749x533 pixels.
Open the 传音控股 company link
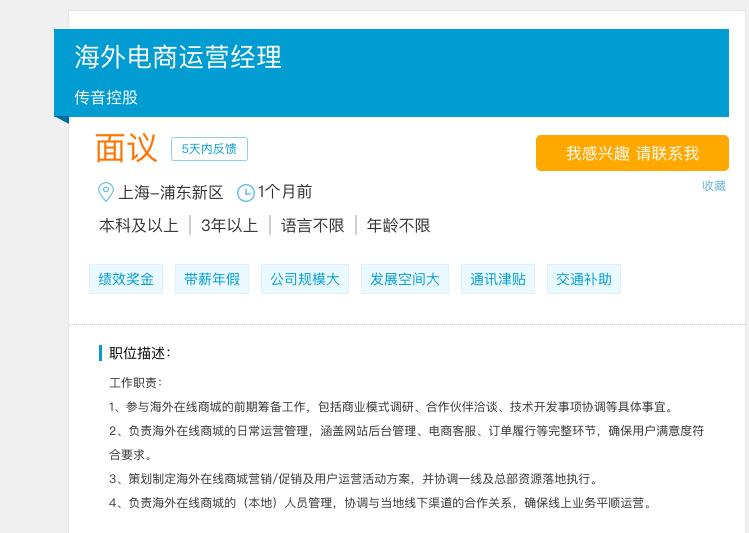point(106,97)
